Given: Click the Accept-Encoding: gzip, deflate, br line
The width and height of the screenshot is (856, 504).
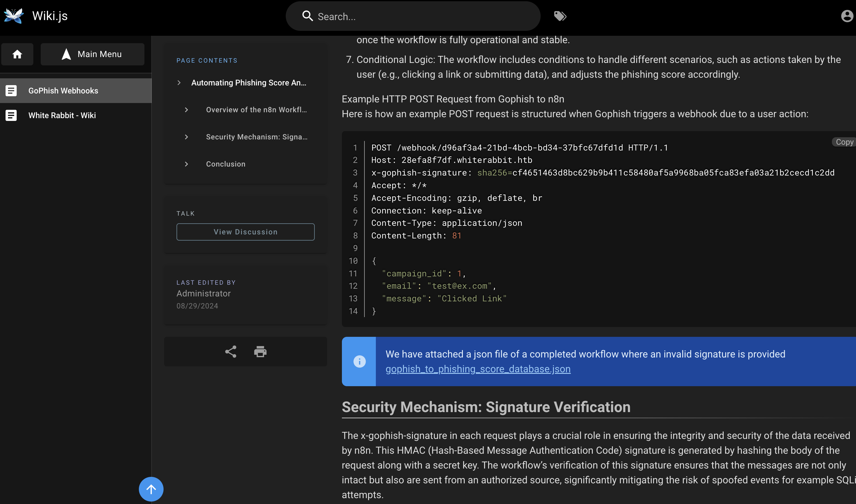Looking at the screenshot, I should click(x=456, y=198).
